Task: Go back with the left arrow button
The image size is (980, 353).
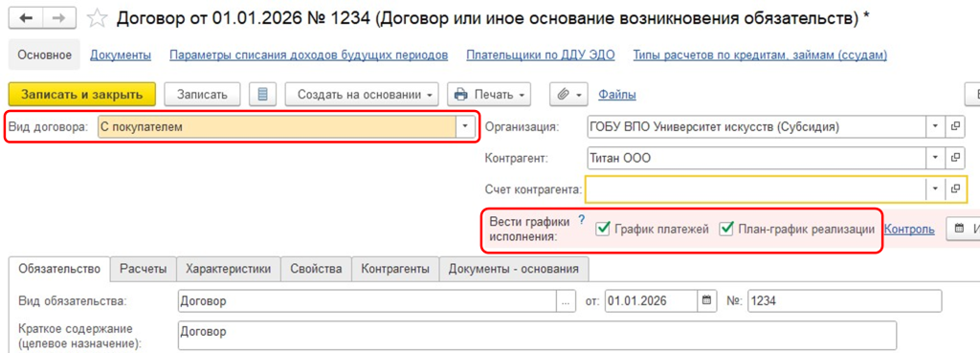Action: 26,18
